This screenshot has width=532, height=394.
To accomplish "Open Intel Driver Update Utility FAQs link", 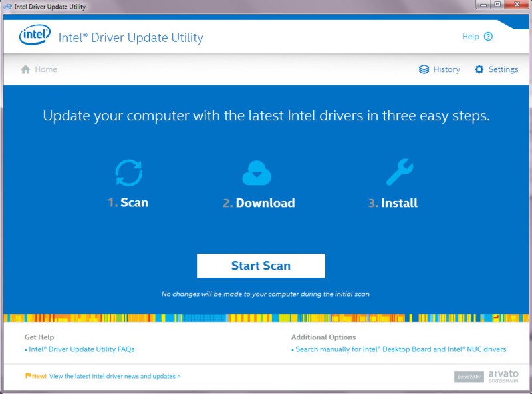I will click(81, 349).
